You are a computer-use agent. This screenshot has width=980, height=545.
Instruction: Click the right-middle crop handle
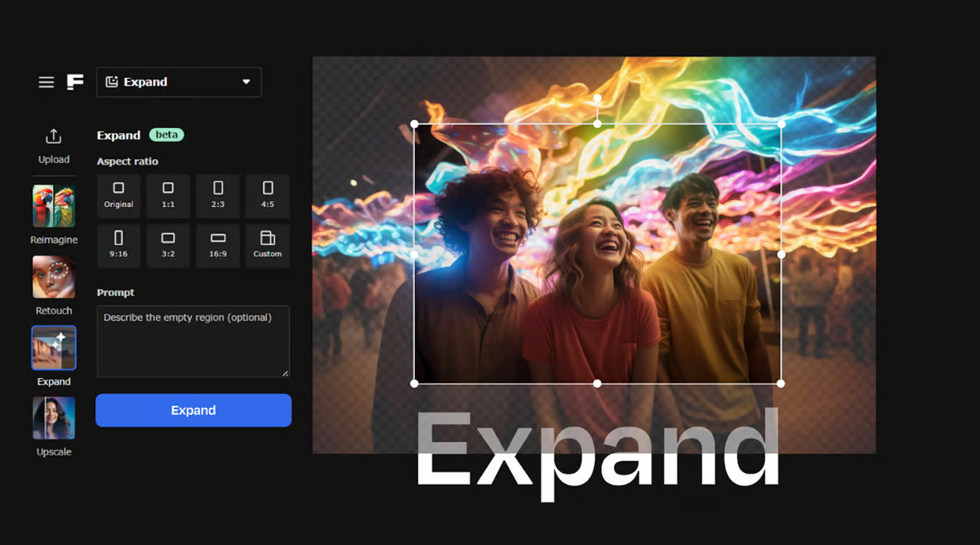pyautogui.click(x=781, y=255)
